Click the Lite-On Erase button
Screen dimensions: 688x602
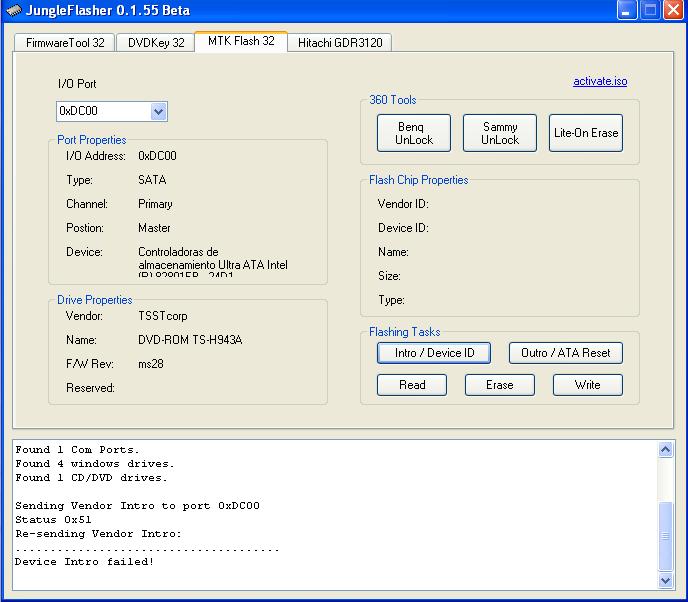point(586,133)
